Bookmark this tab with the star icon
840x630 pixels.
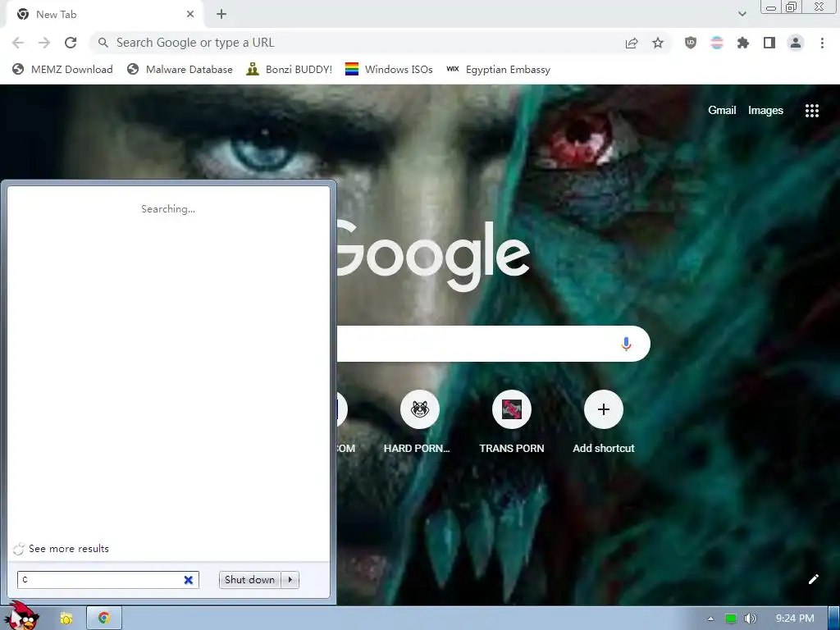point(658,43)
